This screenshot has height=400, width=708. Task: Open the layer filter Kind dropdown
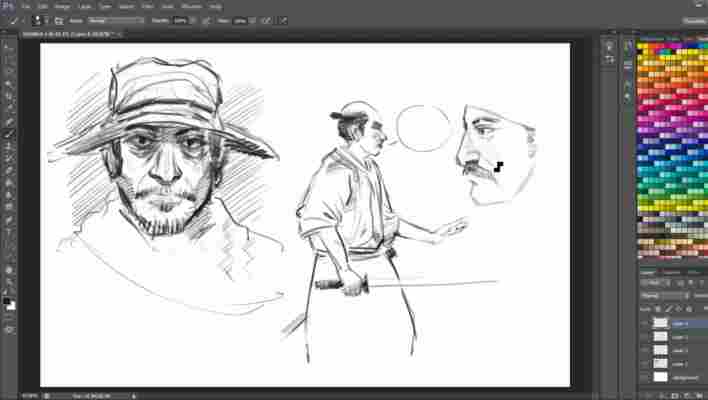coord(655,283)
